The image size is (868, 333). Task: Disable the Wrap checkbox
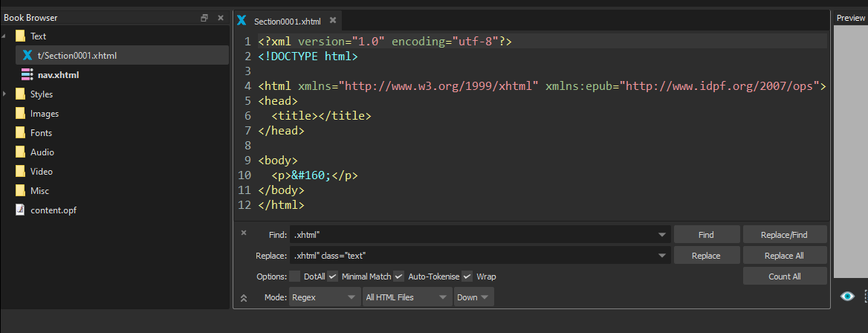click(467, 277)
